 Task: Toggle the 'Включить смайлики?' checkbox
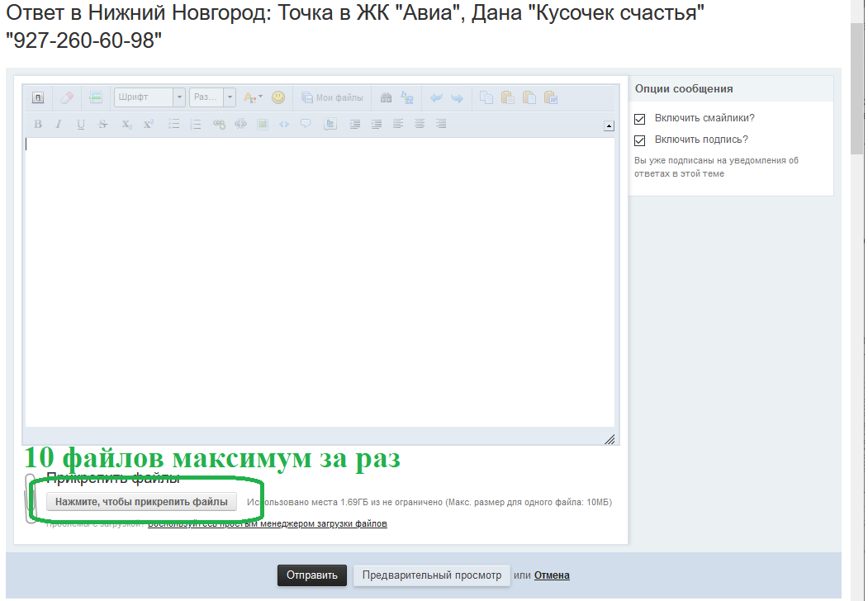[639, 118]
